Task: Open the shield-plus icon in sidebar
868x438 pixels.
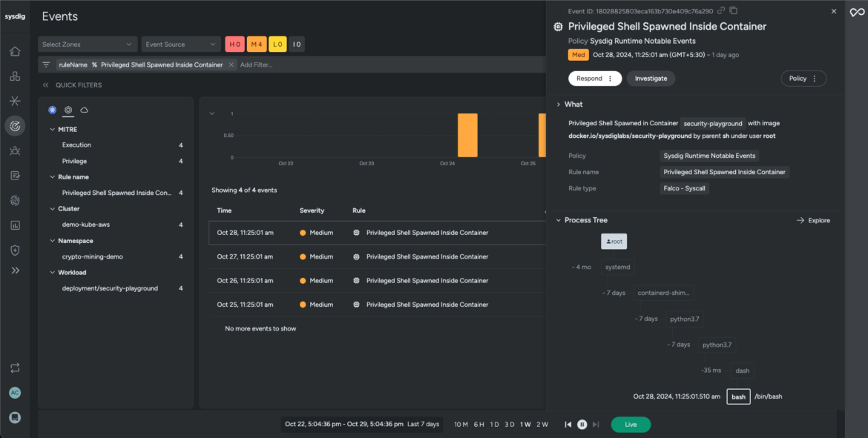Action: (15, 250)
